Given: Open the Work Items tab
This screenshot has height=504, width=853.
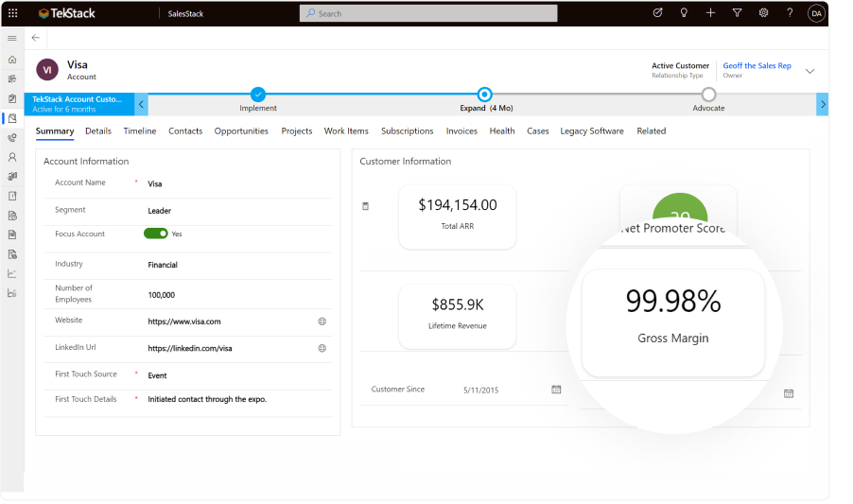Looking at the screenshot, I should pyautogui.click(x=346, y=131).
